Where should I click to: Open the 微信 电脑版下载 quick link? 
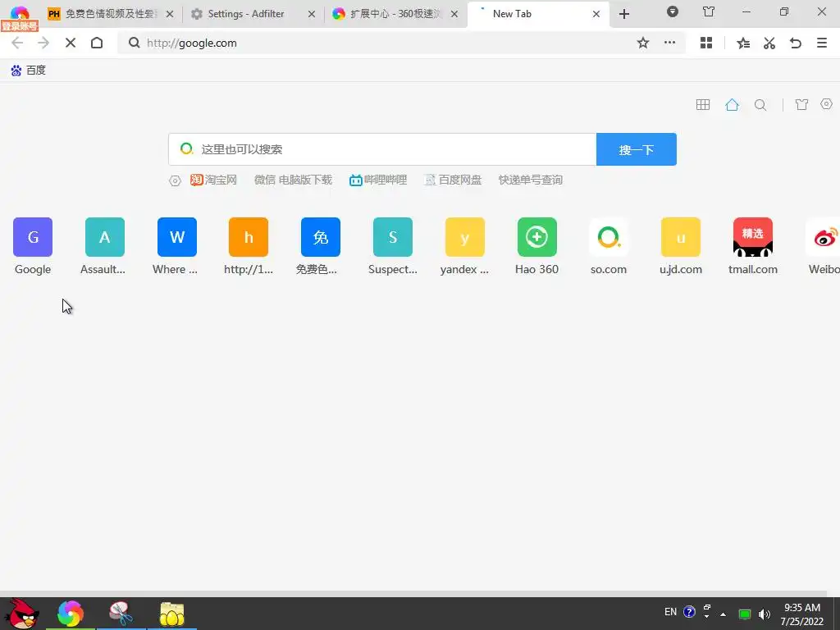click(x=293, y=180)
